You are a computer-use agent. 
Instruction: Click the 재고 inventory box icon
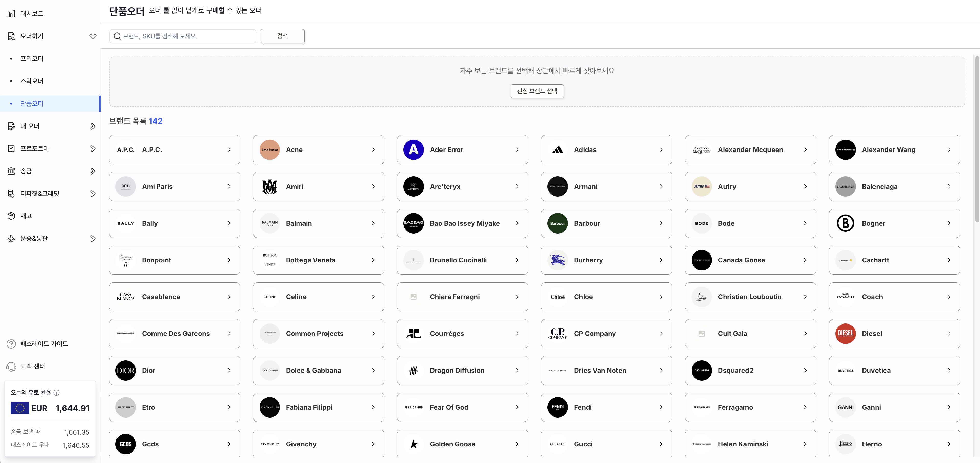(x=11, y=216)
